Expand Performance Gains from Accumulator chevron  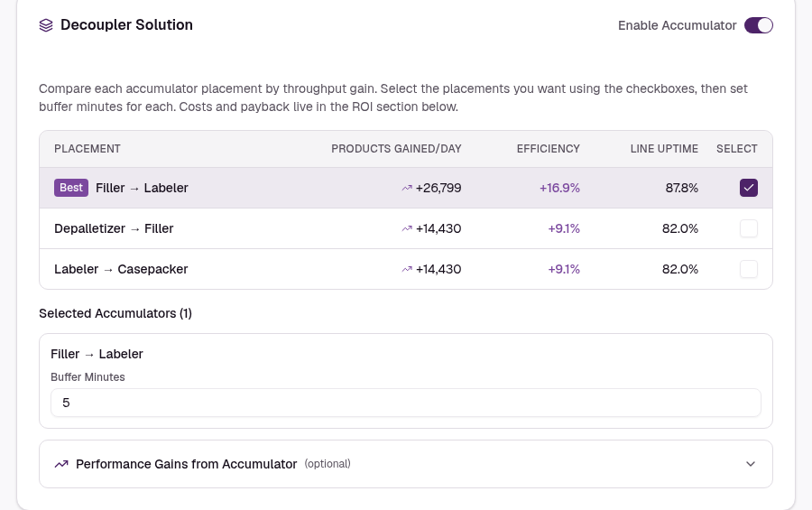[751, 464]
